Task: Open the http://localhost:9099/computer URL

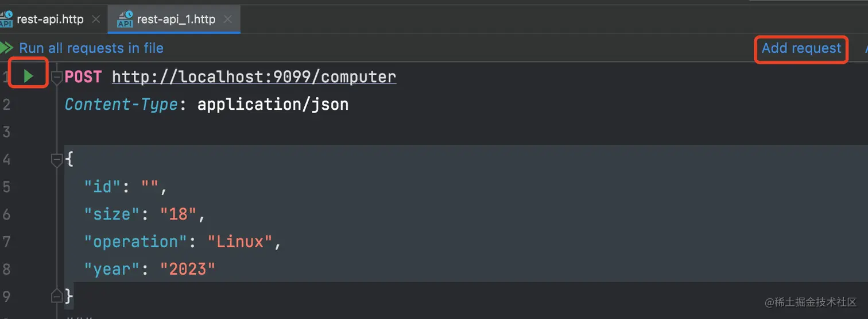Action: (254, 76)
